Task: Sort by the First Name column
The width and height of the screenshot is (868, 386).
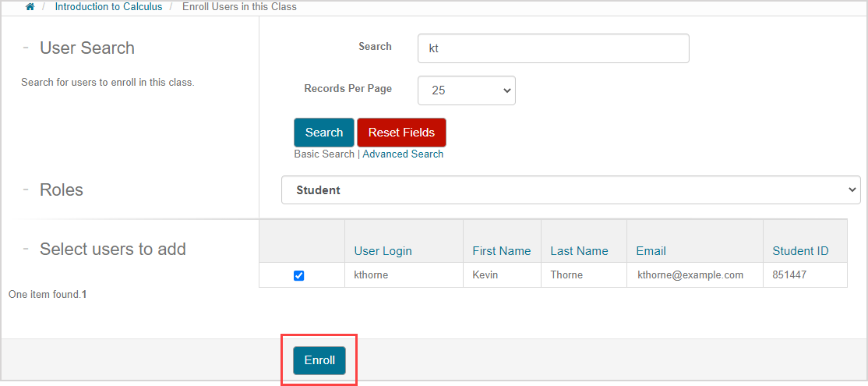Action: (x=501, y=251)
